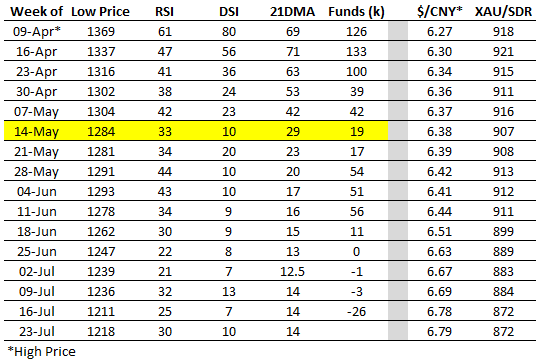Select the 918 XAU/SDR value
This screenshot has width=544, height=363.
[503, 32]
